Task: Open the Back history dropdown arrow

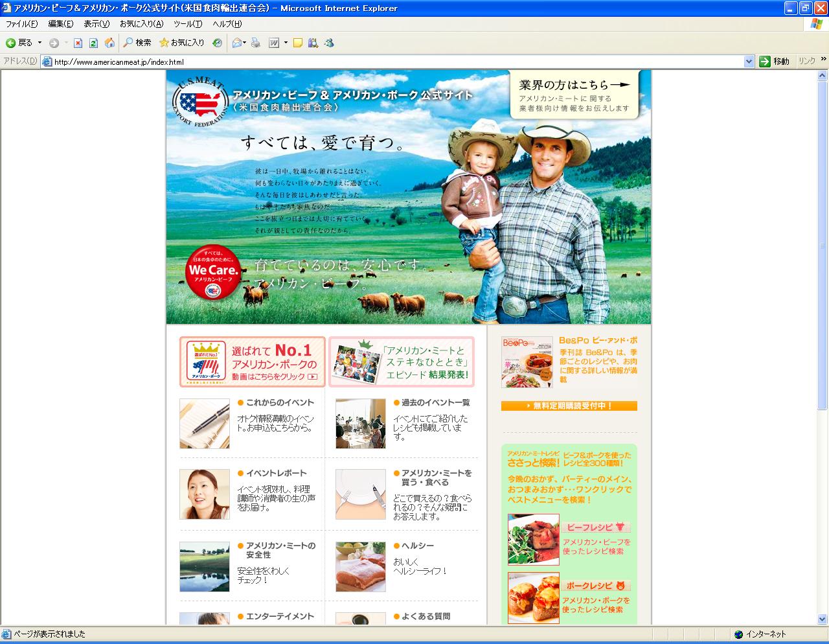Action: (40, 43)
